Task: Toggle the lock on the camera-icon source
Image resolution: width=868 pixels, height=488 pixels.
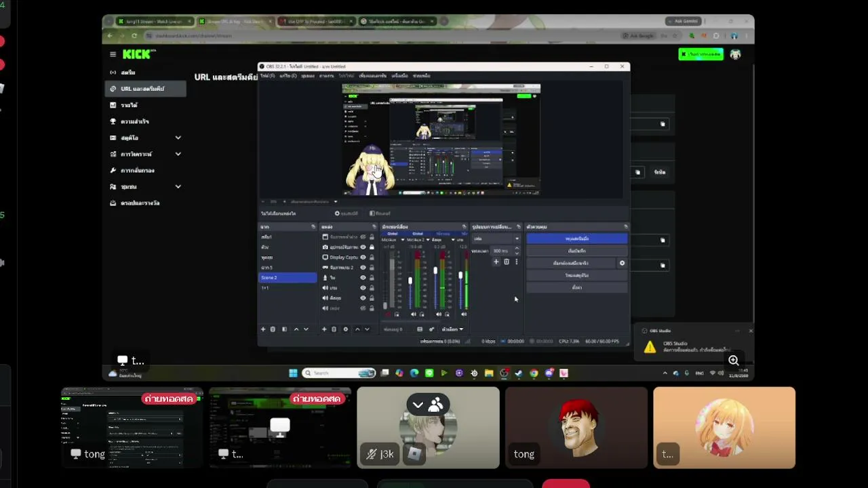Action: click(x=371, y=247)
